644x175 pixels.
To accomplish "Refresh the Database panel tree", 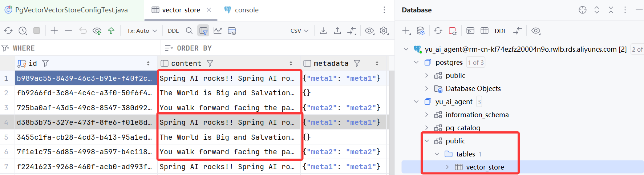I will click(x=438, y=31).
